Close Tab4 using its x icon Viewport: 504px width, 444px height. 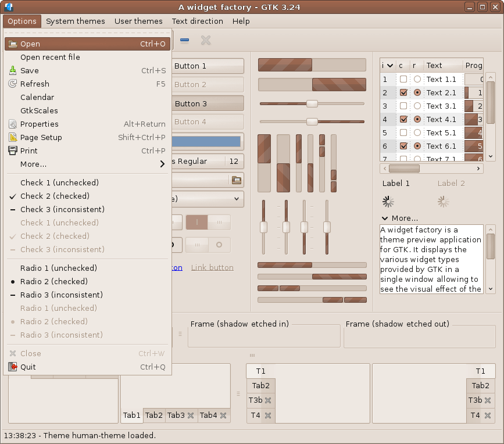223,416
